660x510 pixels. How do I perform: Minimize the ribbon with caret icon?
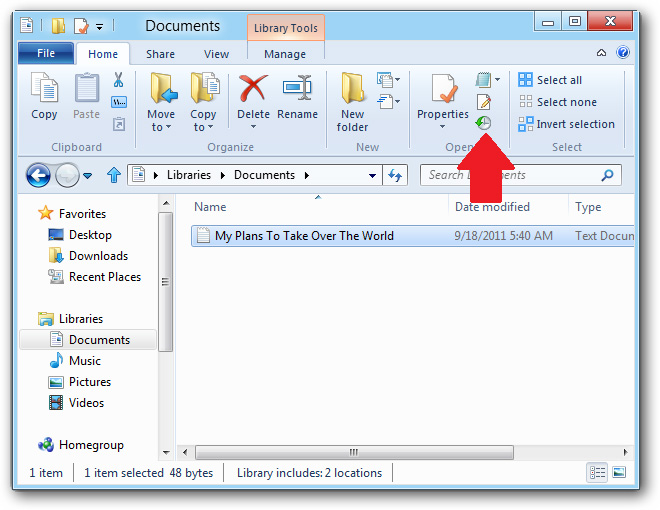click(x=601, y=53)
